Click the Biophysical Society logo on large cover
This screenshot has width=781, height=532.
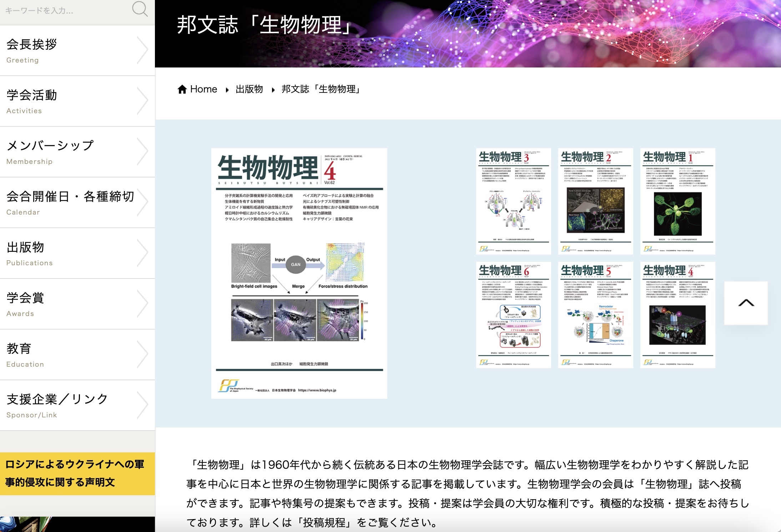coord(229,386)
